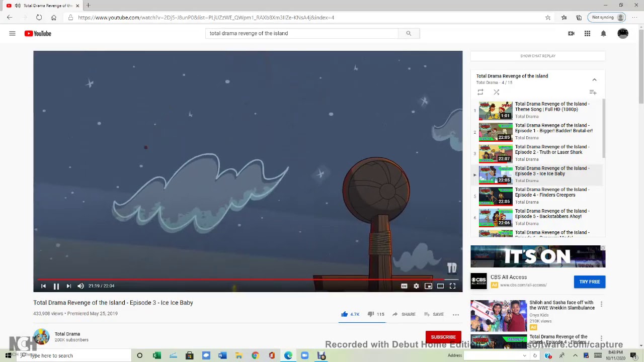
Task: Toggle theater mode view
Action: coord(440,286)
